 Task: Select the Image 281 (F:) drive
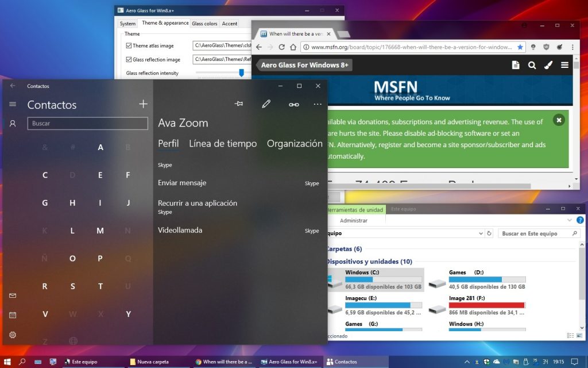point(477,305)
